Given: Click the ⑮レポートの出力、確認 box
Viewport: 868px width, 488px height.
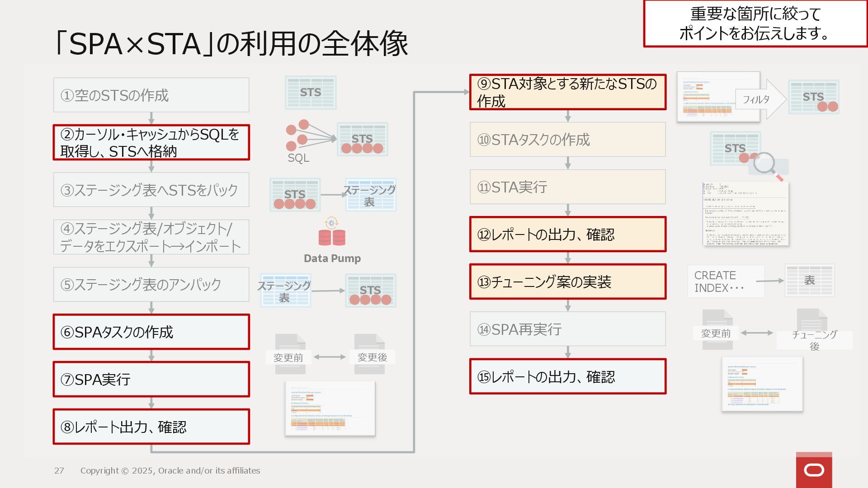Looking at the screenshot, I should click(x=568, y=377).
